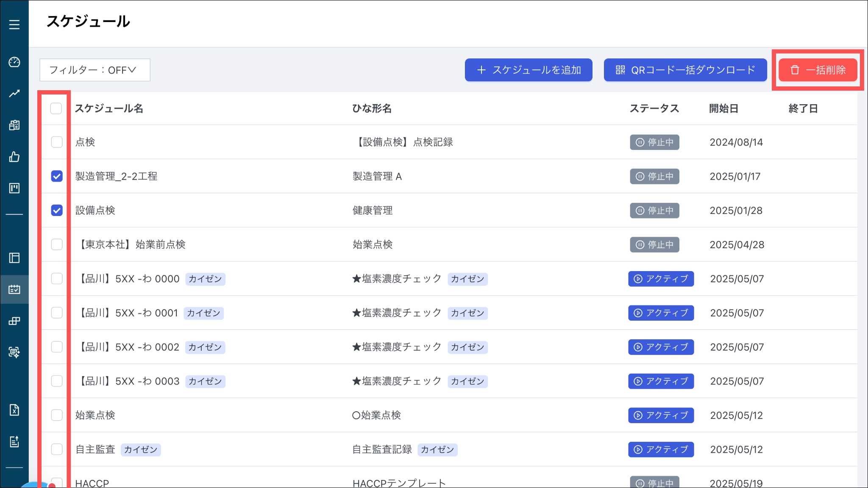The height and width of the screenshot is (488, 868).
Task: Click the スケジュールを追加 button
Action: (529, 70)
